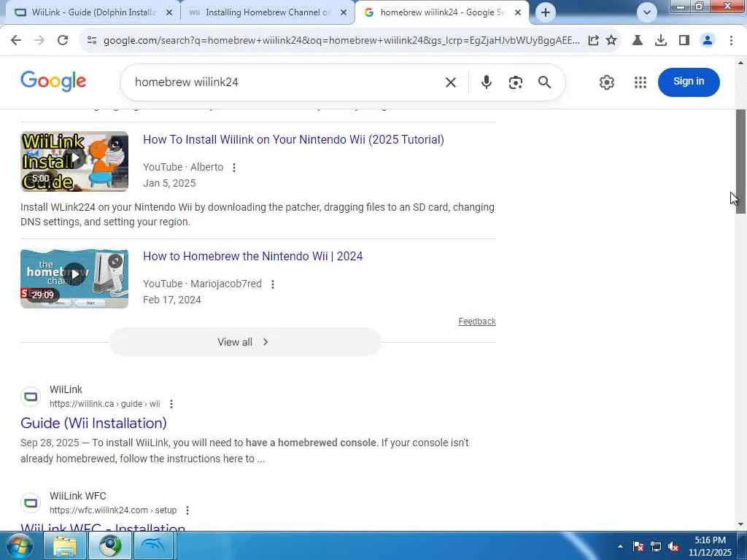Bookmark this page with the star icon
The image size is (747, 560).
tap(611, 41)
